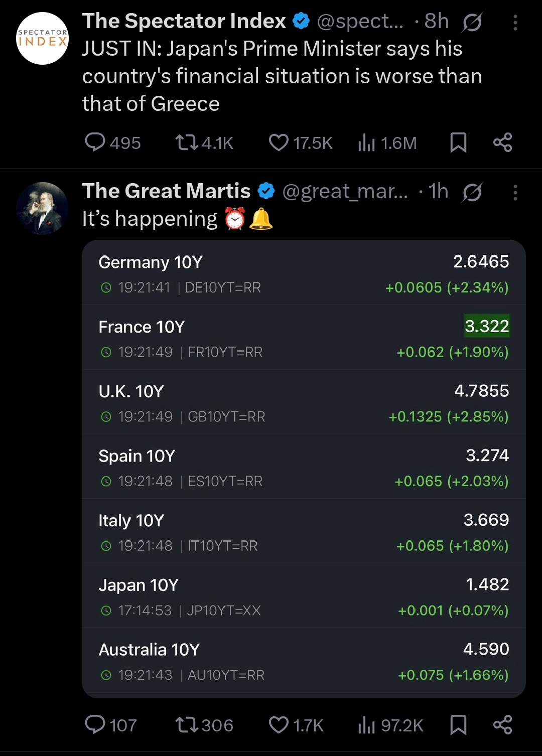Open The Great Martis username link

tap(345, 191)
